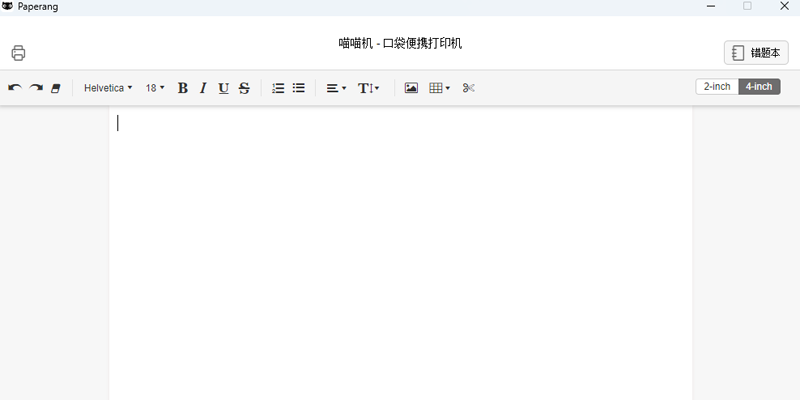Undo the last edit

pos(15,88)
